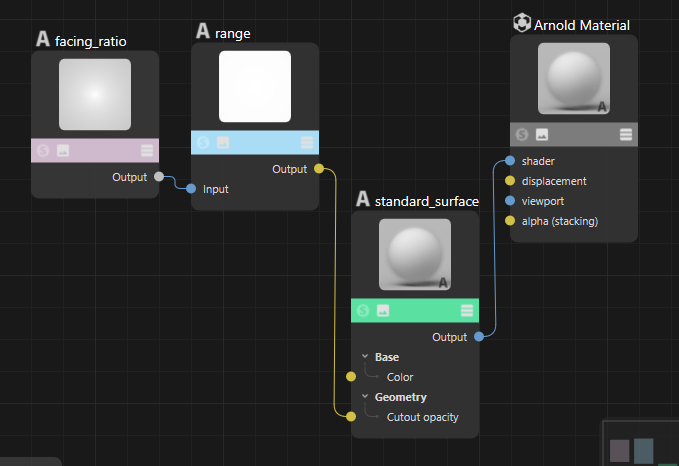This screenshot has width=679, height=466.
Task: Click the range Output port
Action: (x=319, y=168)
